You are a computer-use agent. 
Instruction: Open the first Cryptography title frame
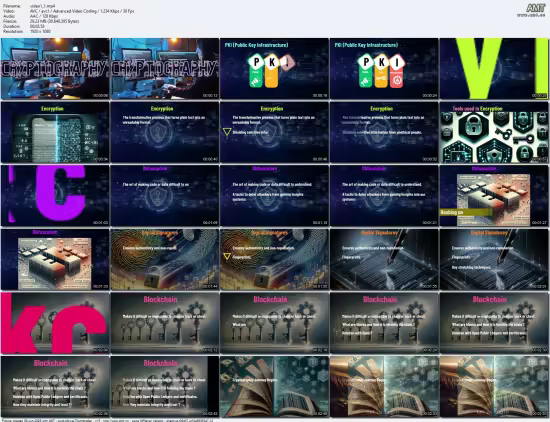[x=55, y=69]
